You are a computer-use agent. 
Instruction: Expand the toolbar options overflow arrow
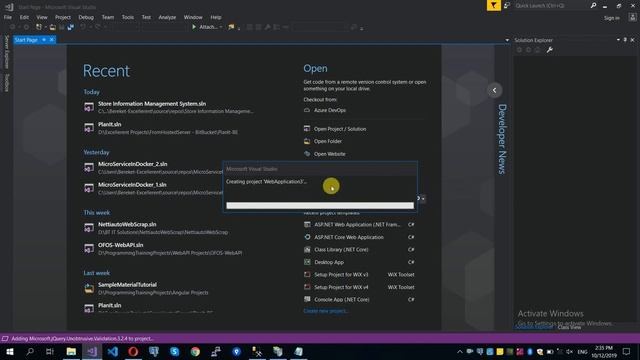[362, 28]
